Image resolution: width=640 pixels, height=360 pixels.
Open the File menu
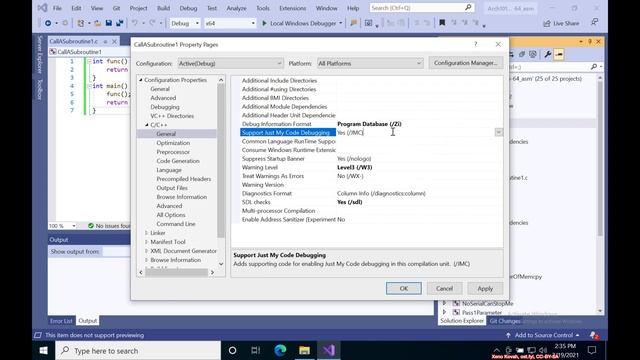(57, 8)
